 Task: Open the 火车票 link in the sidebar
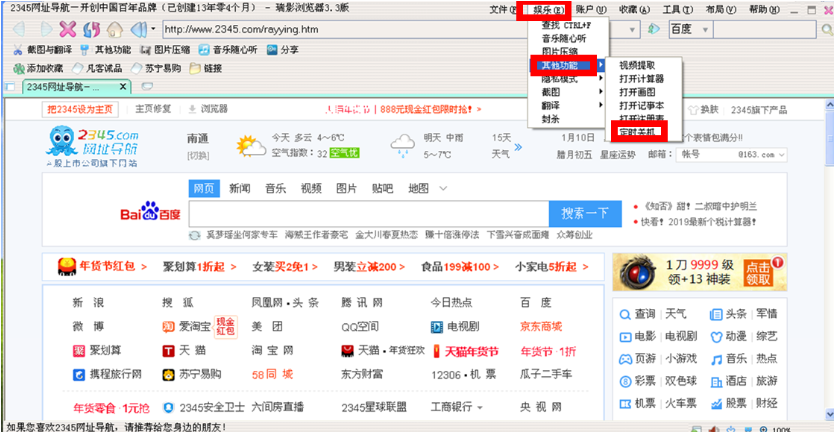pos(681,404)
